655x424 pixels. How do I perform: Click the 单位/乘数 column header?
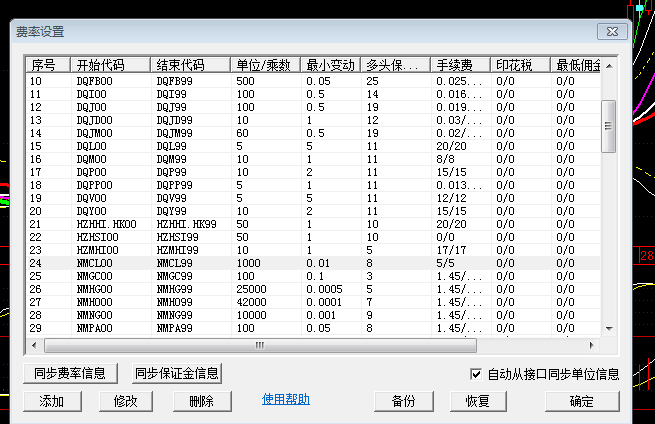point(265,65)
